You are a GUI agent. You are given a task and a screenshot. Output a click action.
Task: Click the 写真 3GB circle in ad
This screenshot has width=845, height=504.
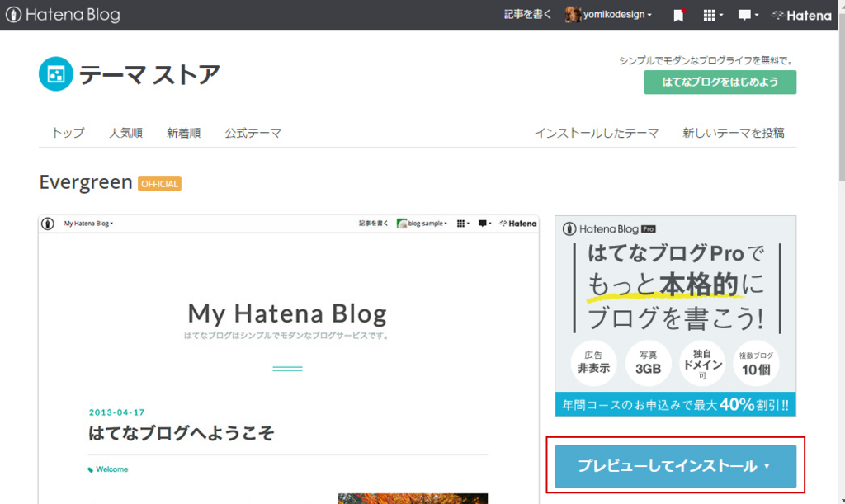pos(648,363)
